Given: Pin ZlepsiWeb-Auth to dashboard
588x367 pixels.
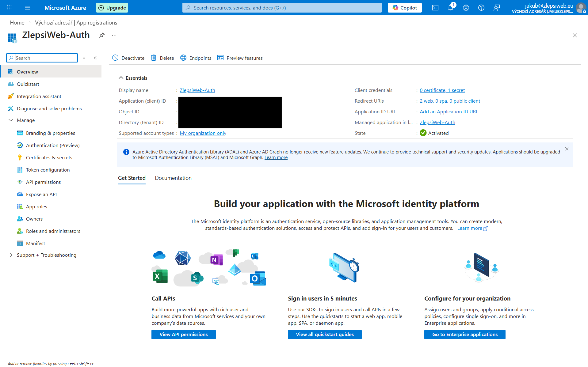Looking at the screenshot, I should (x=102, y=35).
